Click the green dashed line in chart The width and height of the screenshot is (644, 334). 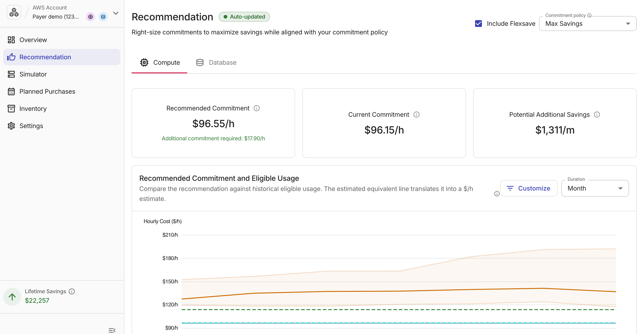[398, 310]
